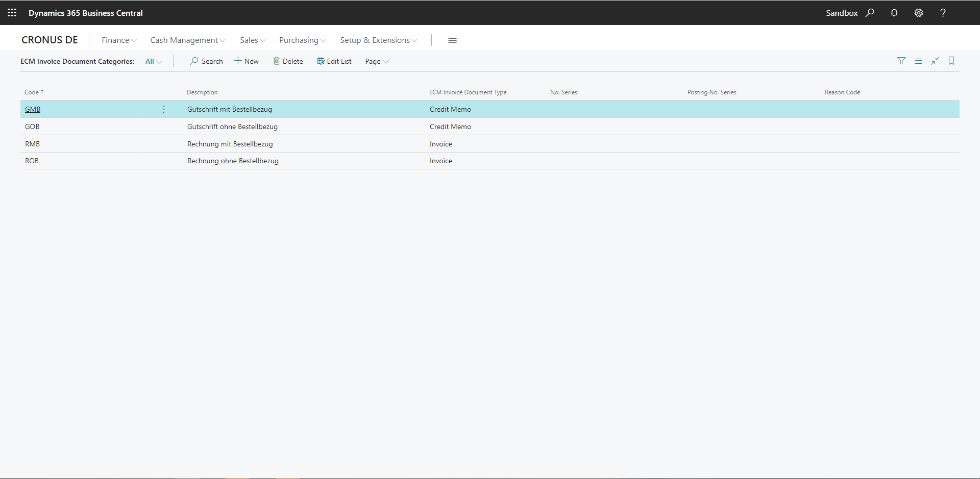
Task: Expand the Purchasing menu
Action: click(x=303, y=40)
